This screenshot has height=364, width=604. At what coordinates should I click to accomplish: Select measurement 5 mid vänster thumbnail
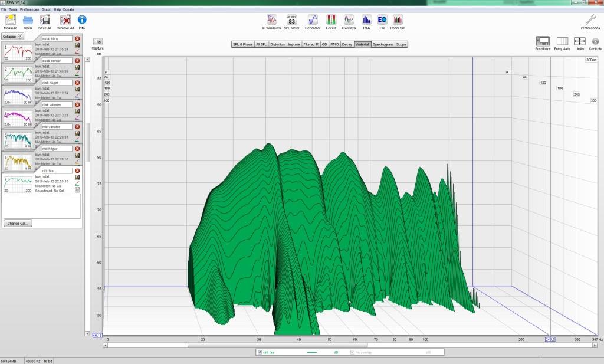[x=18, y=140]
